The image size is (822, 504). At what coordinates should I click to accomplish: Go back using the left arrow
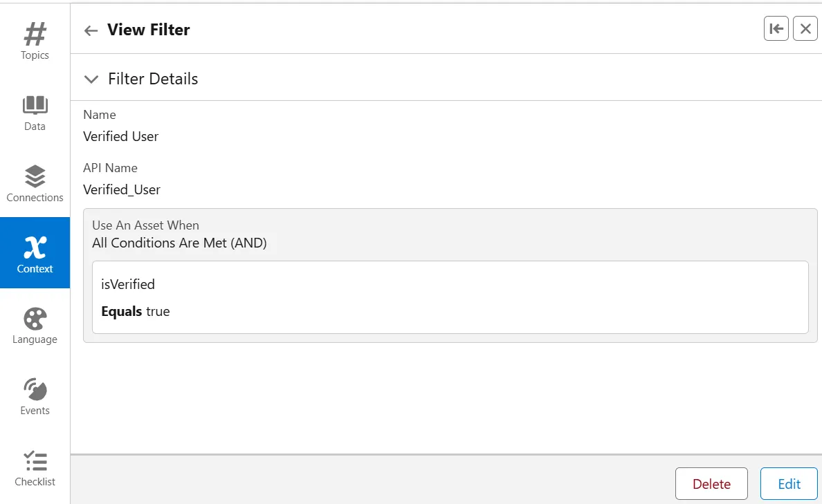pyautogui.click(x=91, y=30)
